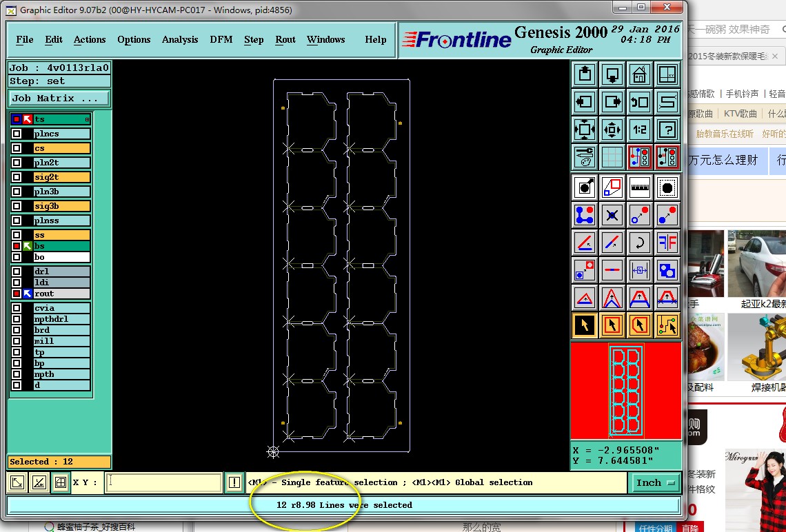Toggle the plncs layer display checkbox

point(17,134)
